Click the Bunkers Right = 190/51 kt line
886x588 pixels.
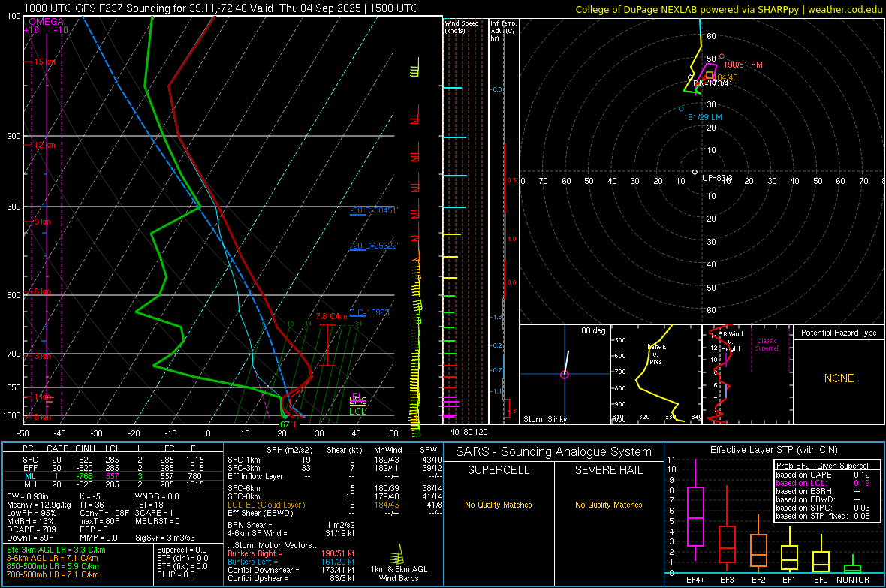[x=291, y=553]
